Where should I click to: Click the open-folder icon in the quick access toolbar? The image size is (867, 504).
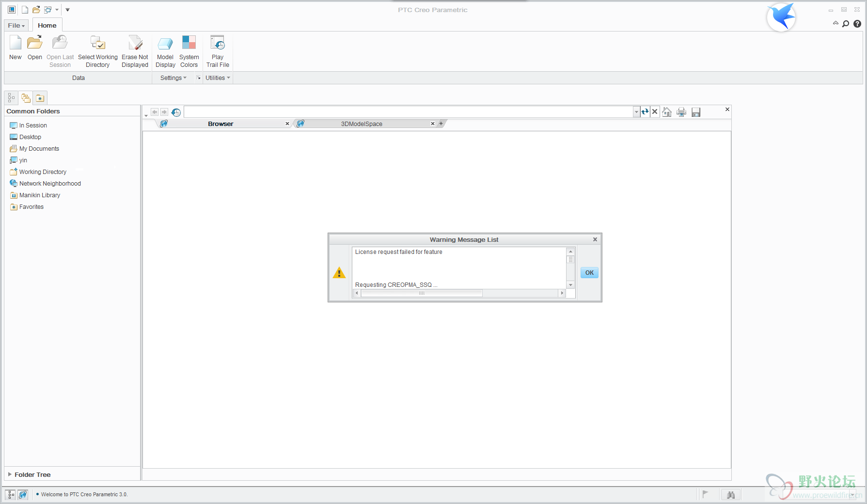tap(36, 10)
